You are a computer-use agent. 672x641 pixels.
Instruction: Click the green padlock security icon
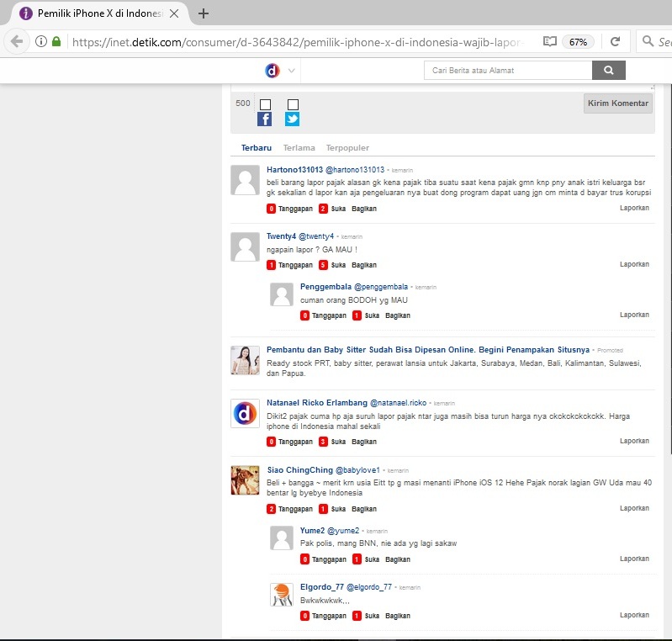pyautogui.click(x=56, y=41)
